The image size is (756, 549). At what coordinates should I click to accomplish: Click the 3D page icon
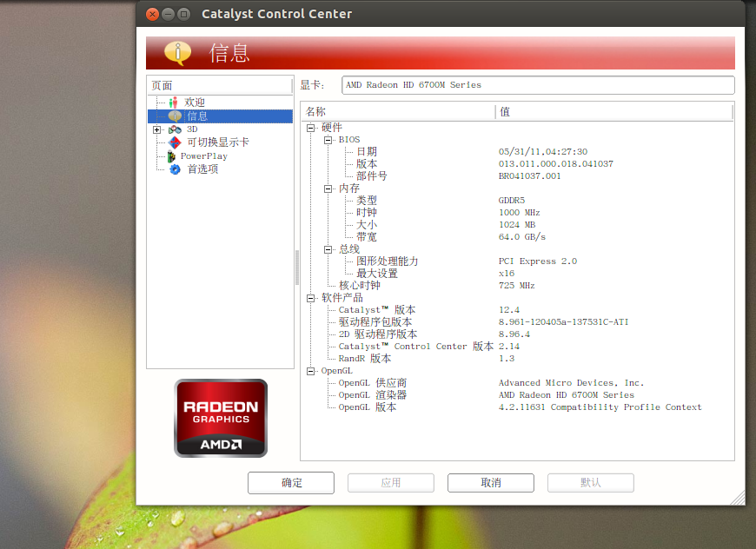tap(175, 129)
